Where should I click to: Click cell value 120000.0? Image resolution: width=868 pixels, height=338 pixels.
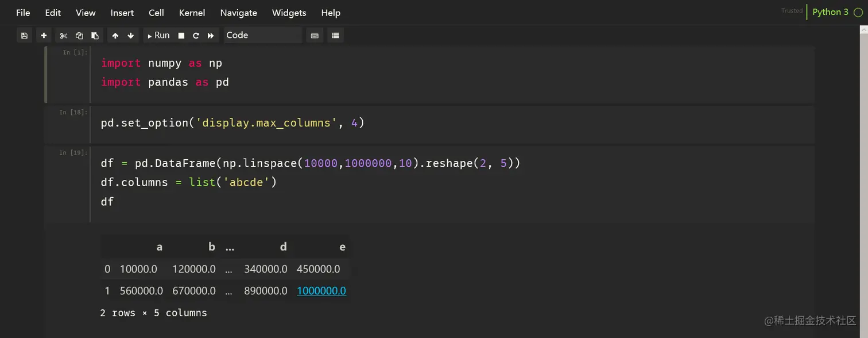click(194, 269)
